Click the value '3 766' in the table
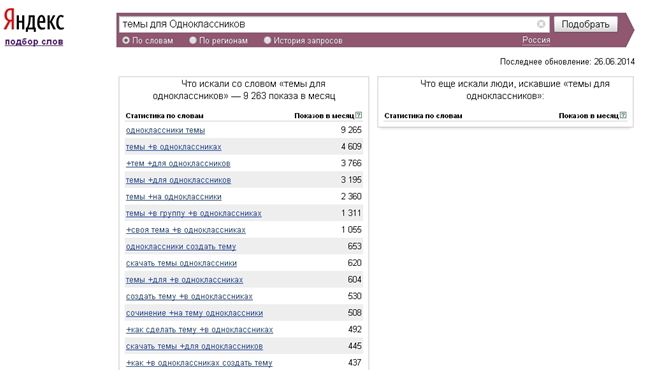 (x=351, y=163)
